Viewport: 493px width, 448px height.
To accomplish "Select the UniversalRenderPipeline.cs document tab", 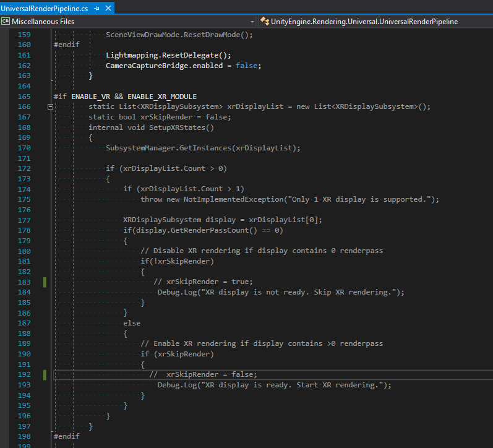I will coord(45,7).
